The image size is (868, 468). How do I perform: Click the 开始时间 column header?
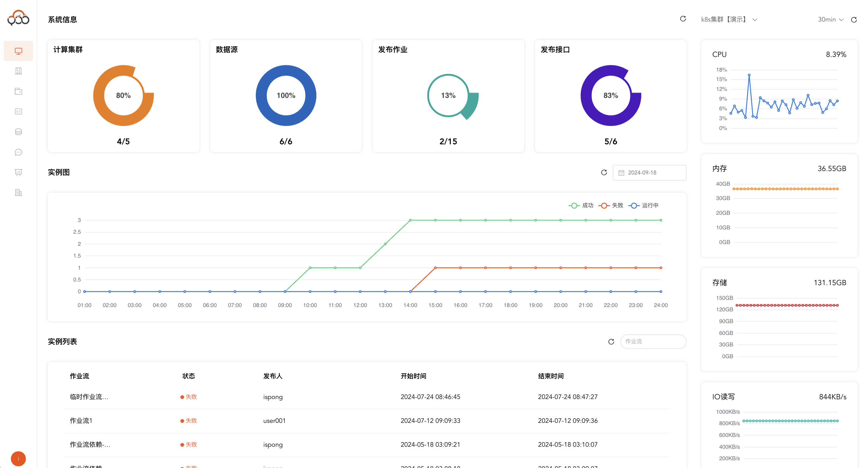point(413,376)
